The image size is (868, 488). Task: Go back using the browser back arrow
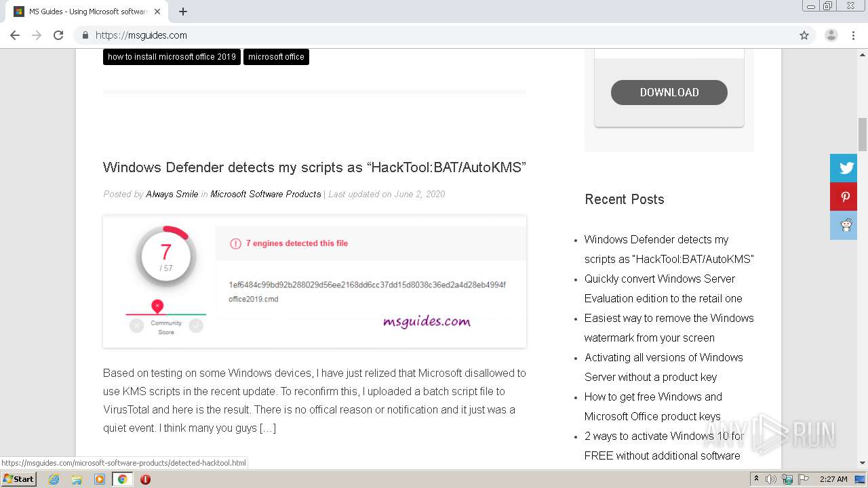tap(15, 35)
